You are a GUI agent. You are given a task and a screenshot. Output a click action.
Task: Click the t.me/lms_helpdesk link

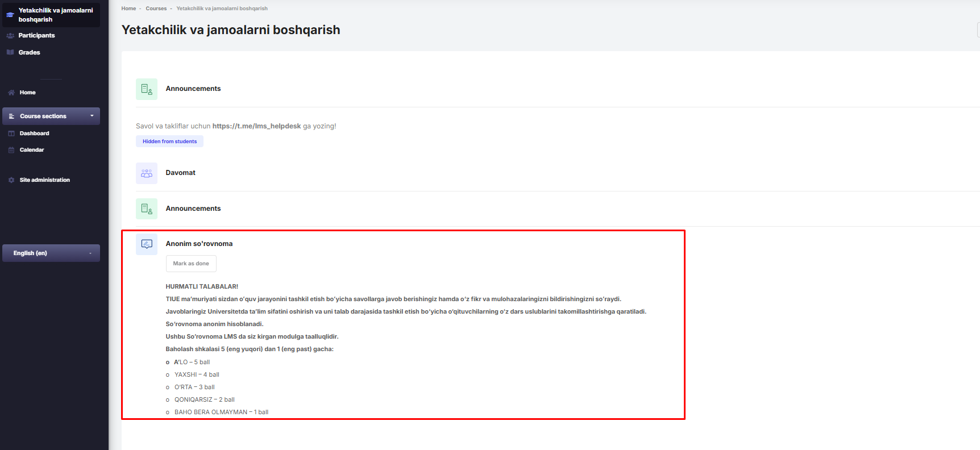[x=256, y=126]
